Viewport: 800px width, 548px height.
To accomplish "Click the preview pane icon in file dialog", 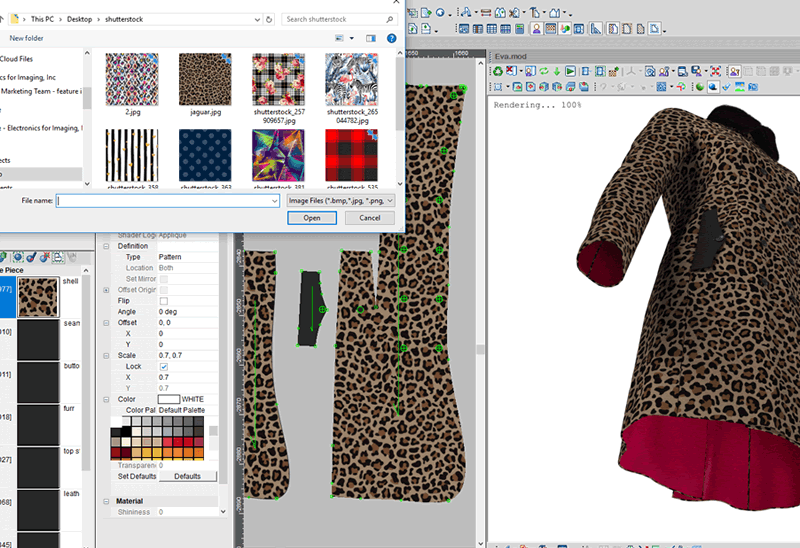I will click(x=371, y=38).
